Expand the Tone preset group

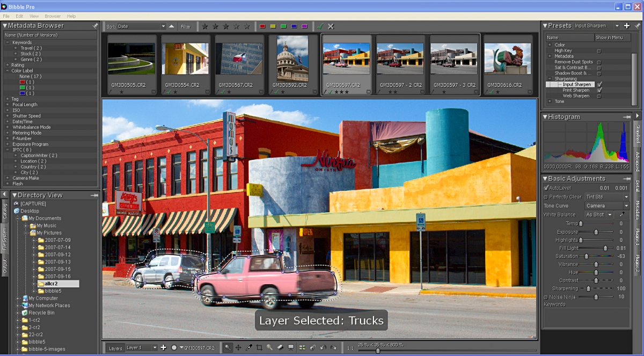pos(550,101)
